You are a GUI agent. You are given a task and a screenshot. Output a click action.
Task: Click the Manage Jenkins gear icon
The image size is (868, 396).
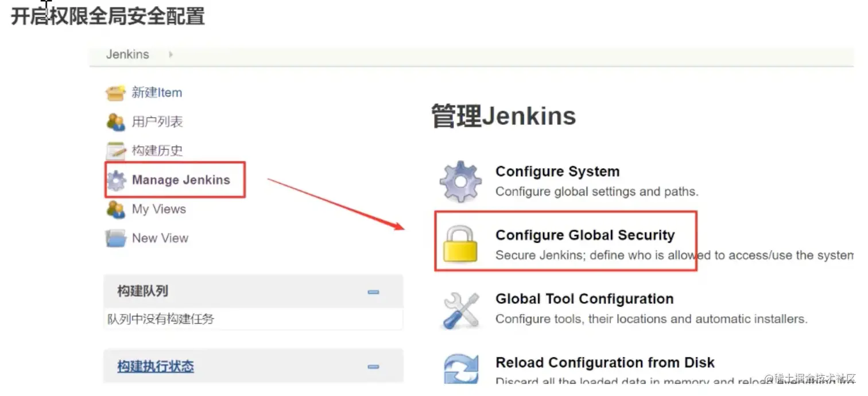tap(116, 180)
